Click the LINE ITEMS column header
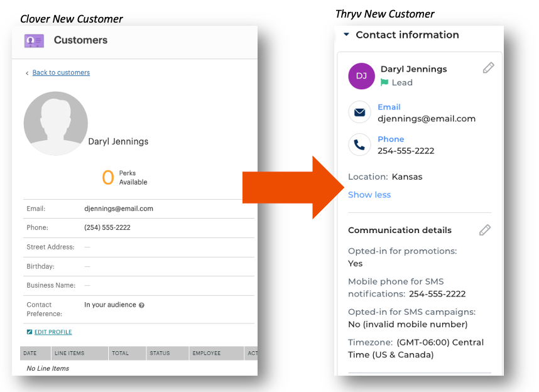This screenshot has width=539, height=392. tap(79, 353)
